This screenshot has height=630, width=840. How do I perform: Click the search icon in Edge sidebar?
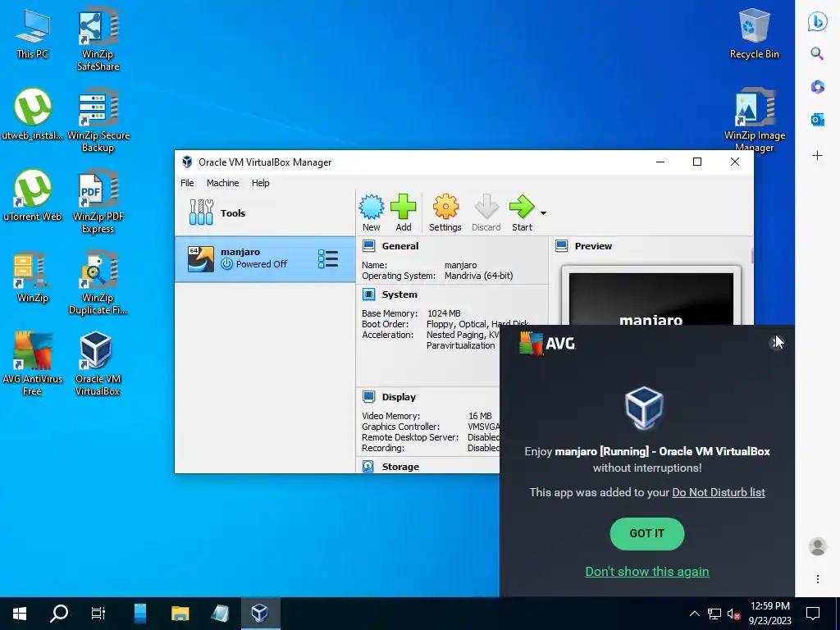tap(817, 53)
